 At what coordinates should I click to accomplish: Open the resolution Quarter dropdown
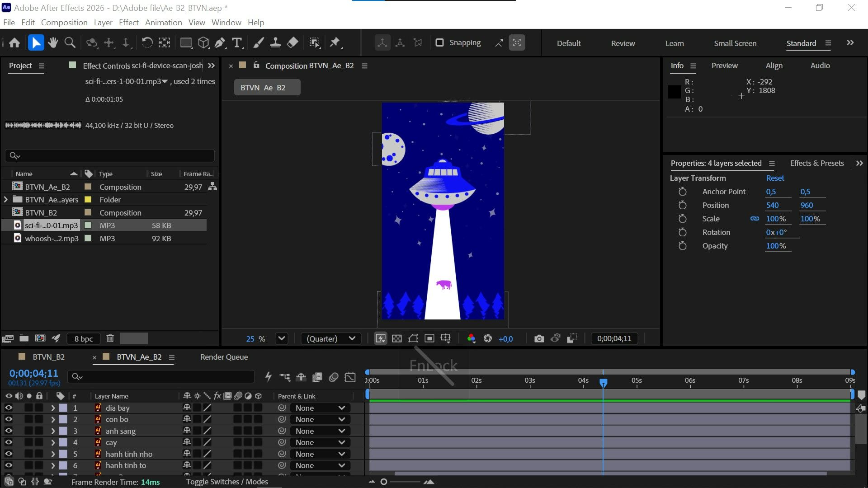[x=331, y=338]
